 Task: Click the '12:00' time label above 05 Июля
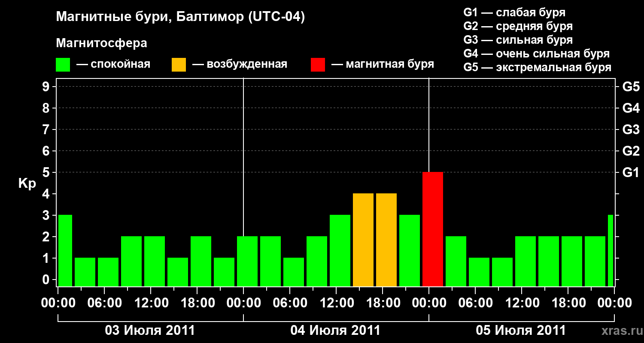point(522,303)
